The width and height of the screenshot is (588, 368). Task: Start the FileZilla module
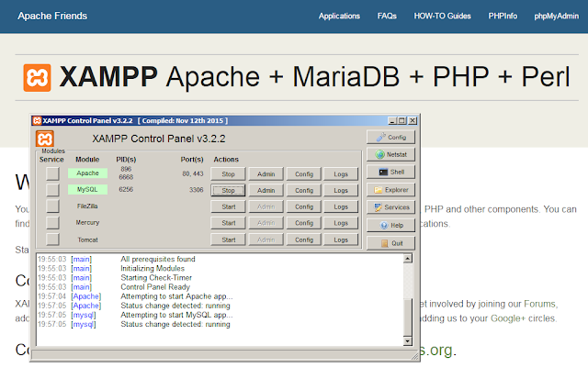tap(228, 206)
